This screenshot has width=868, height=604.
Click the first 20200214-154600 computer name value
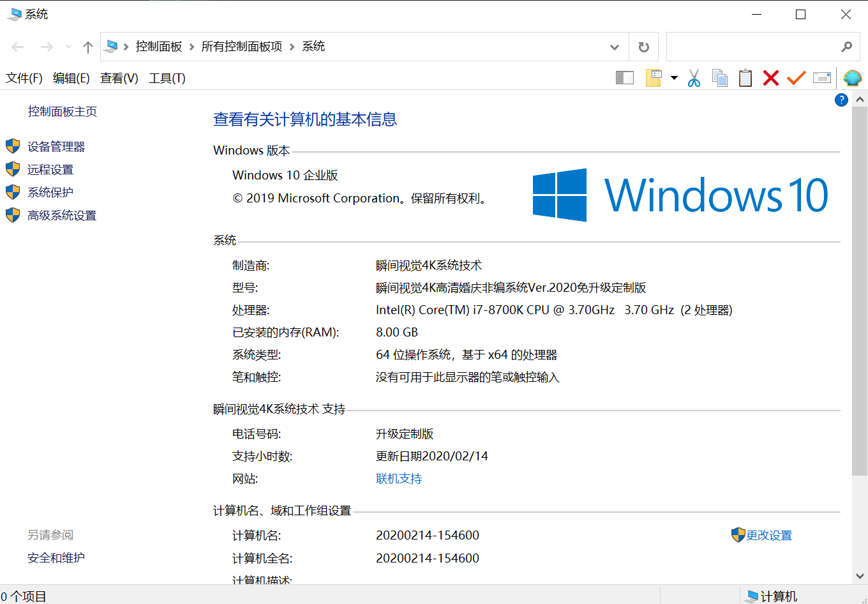pyautogui.click(x=428, y=536)
